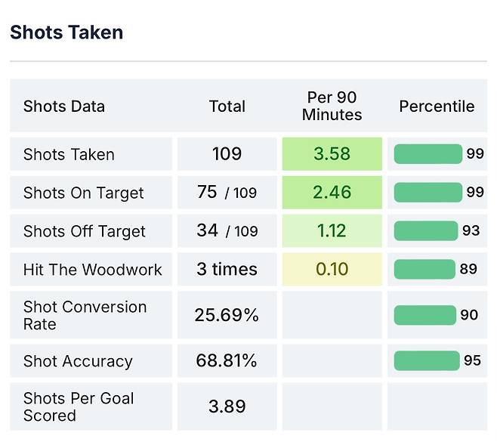Select the Shots Off Target row label
This screenshot has width=497, height=448.
[x=84, y=231]
